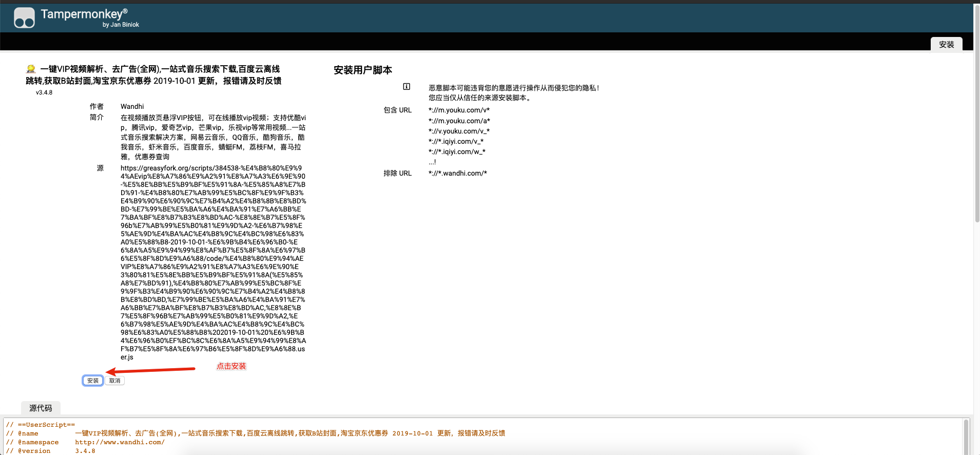The width and height of the screenshot is (980, 455).
Task: Click namespace http://www.wandhi.com/ in source code
Action: tap(120, 442)
